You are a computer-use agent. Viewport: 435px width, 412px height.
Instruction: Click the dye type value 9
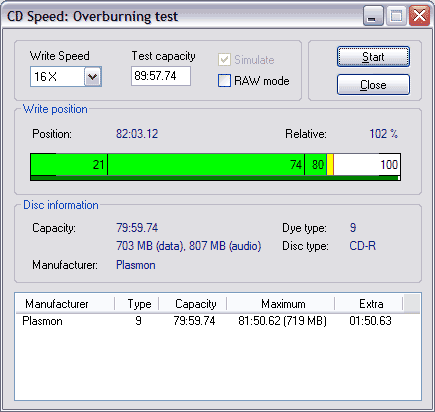[x=353, y=228]
